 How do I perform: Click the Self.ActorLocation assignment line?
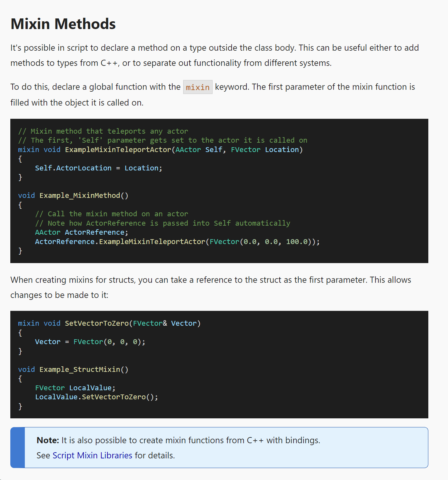coord(98,168)
